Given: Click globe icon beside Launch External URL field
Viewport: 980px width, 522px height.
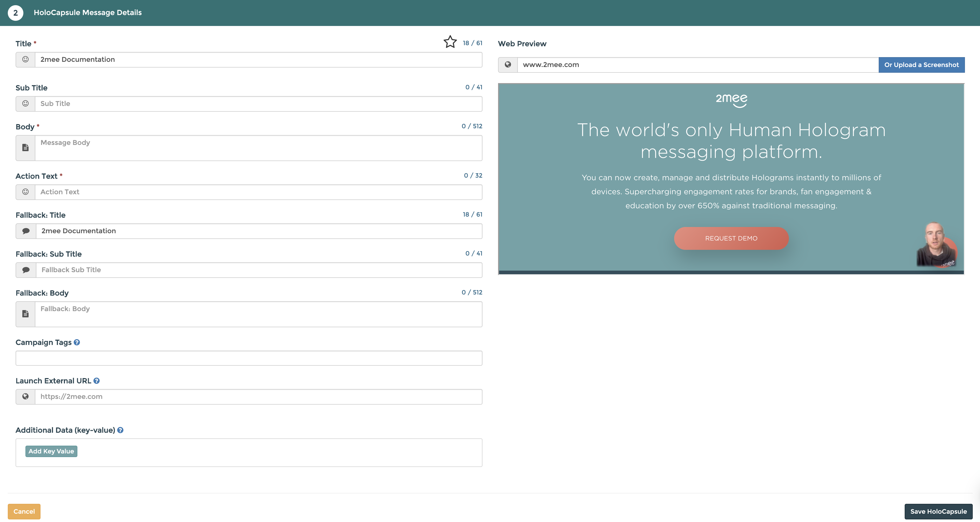Looking at the screenshot, I should pyautogui.click(x=25, y=397).
